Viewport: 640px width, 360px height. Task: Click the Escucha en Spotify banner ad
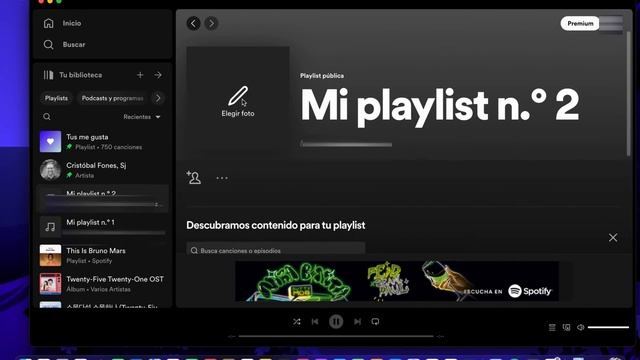[x=397, y=281]
